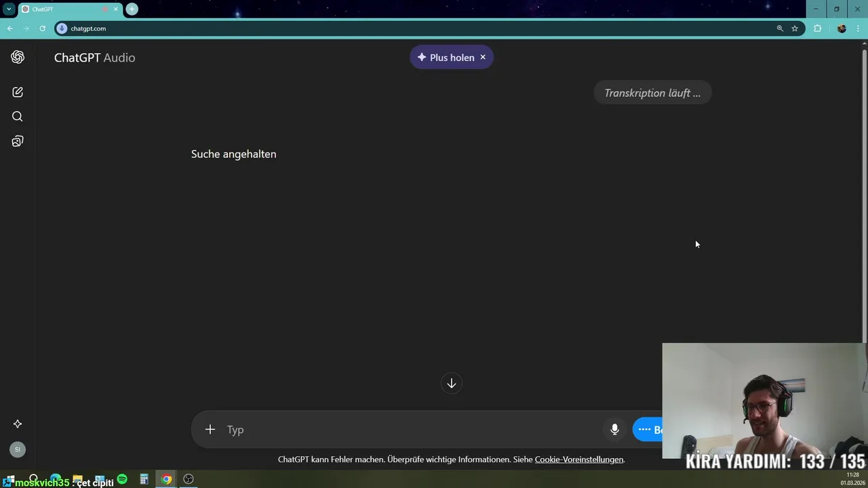Open the SI account avatar
Screen dimensions: 868x488
[18, 449]
